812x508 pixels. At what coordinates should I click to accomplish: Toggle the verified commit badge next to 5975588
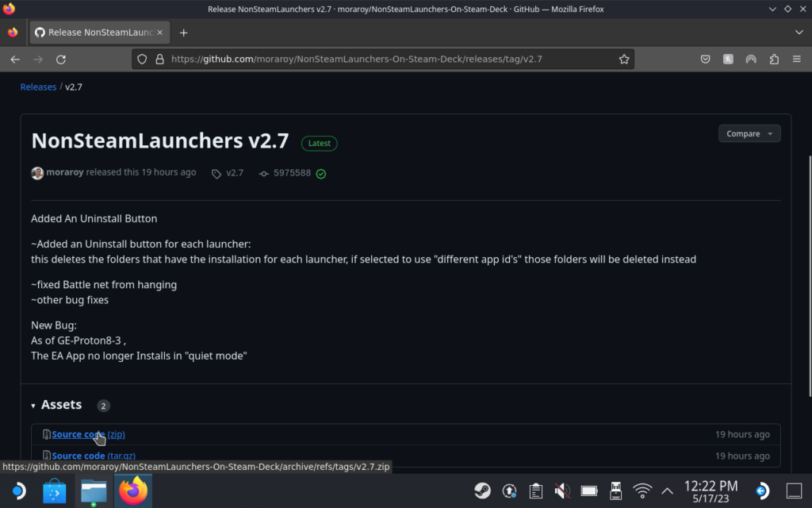pyautogui.click(x=320, y=173)
